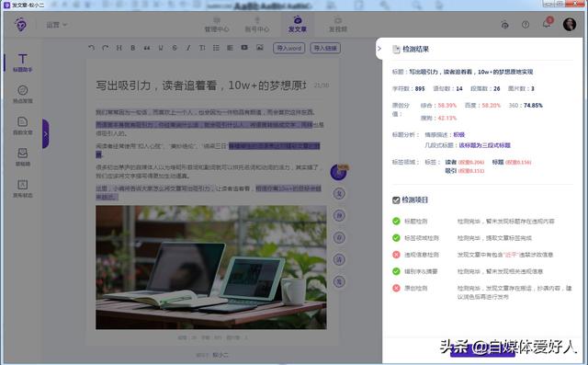Click the 导入链接 button

coord(325,48)
